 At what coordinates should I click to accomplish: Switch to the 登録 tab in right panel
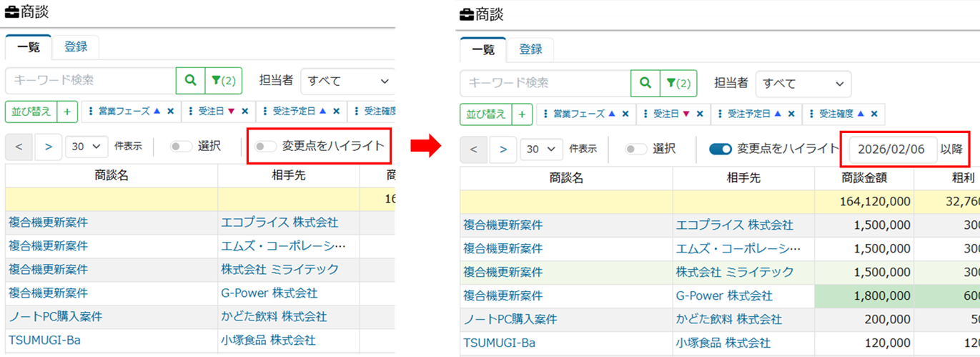pyautogui.click(x=530, y=49)
